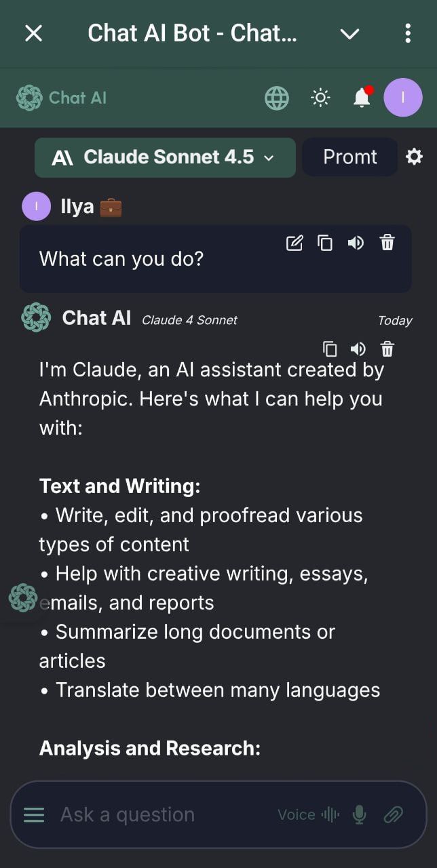Open chat settings gear icon
437x868 pixels.
coord(414,157)
